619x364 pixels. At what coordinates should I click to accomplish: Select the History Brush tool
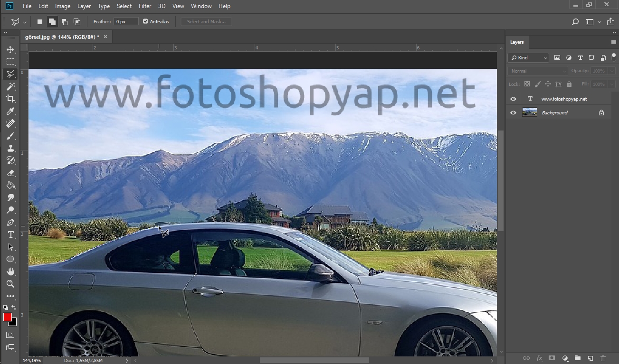[10, 160]
